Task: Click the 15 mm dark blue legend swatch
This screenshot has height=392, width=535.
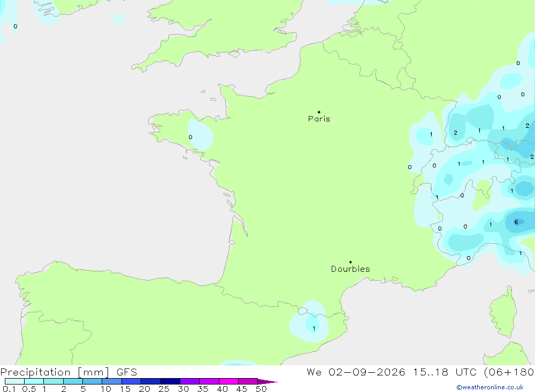Action: click(x=131, y=381)
